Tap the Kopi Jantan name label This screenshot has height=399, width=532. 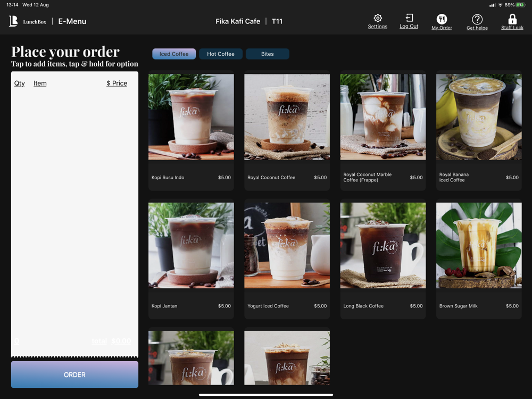coord(164,306)
